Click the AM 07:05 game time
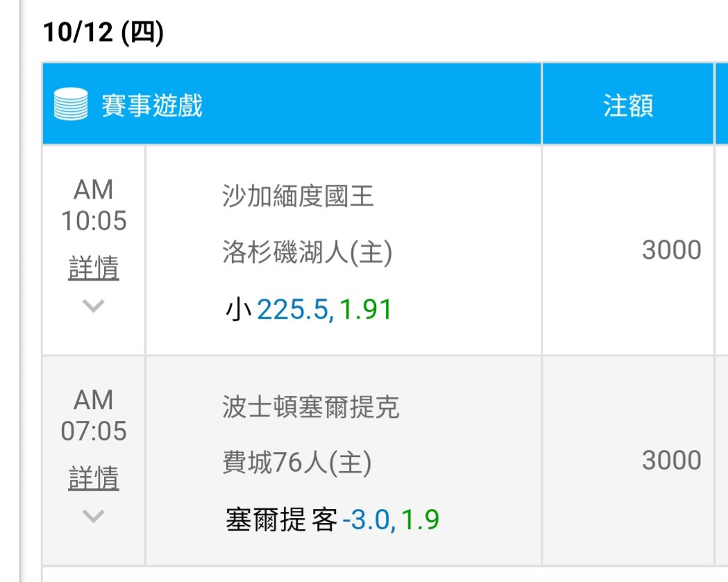 [x=94, y=415]
